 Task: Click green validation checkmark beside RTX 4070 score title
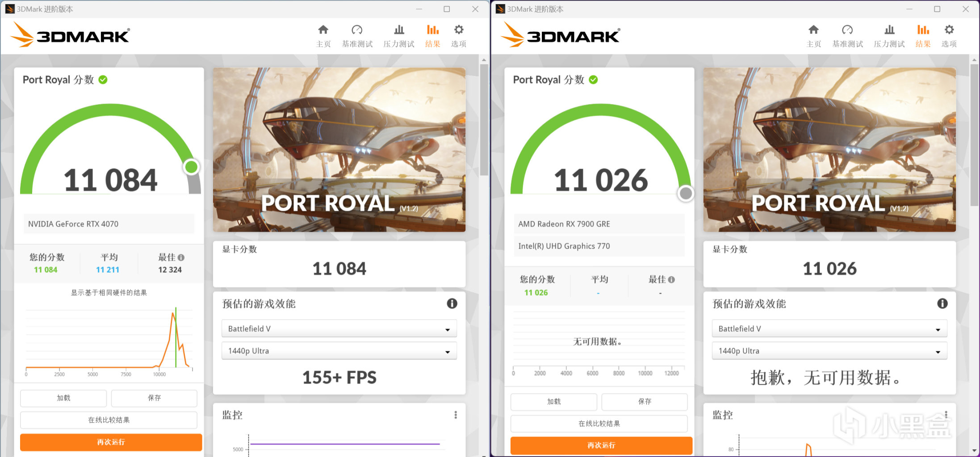click(103, 80)
